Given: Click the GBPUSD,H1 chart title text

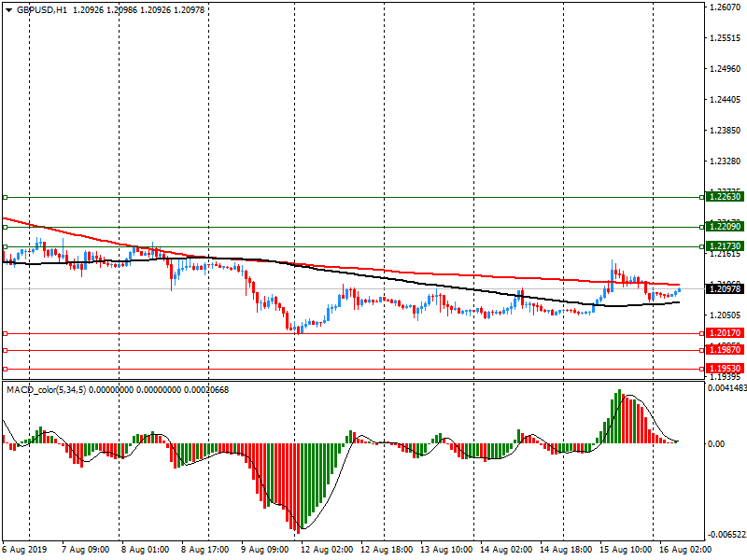Looking at the screenshot, I should pos(42,9).
